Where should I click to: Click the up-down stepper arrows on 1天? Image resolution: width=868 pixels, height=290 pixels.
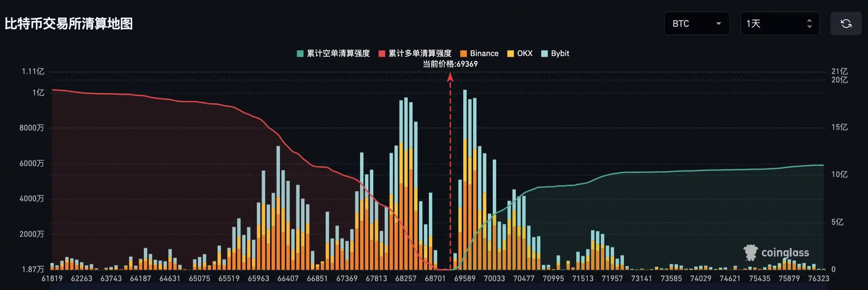pyautogui.click(x=809, y=24)
